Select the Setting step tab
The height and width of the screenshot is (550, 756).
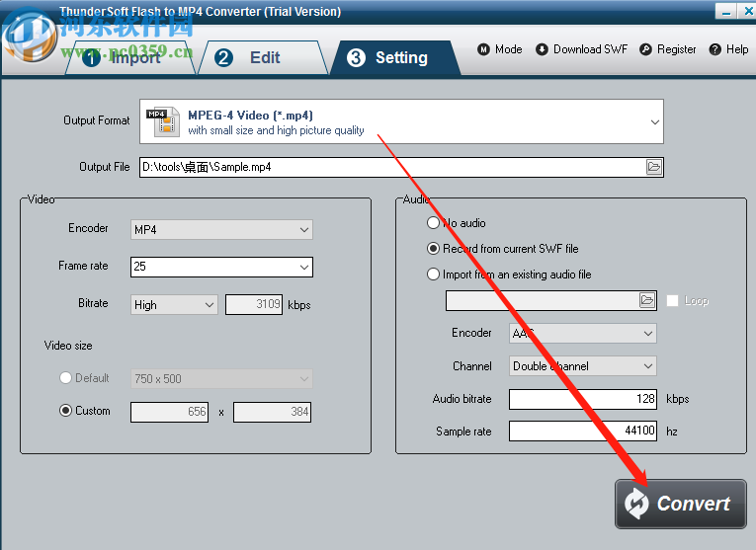tap(395, 58)
